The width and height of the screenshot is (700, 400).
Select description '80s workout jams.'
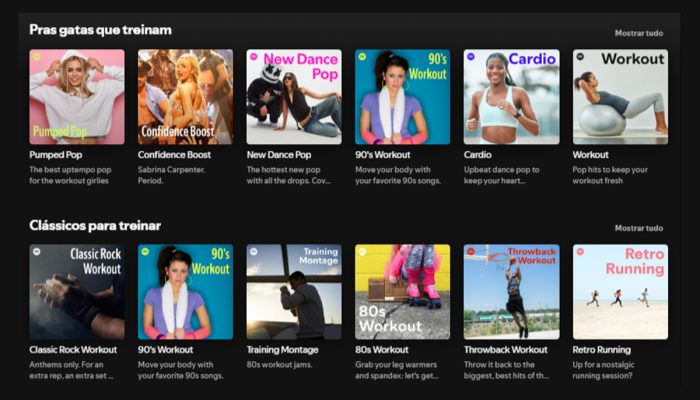(279, 365)
